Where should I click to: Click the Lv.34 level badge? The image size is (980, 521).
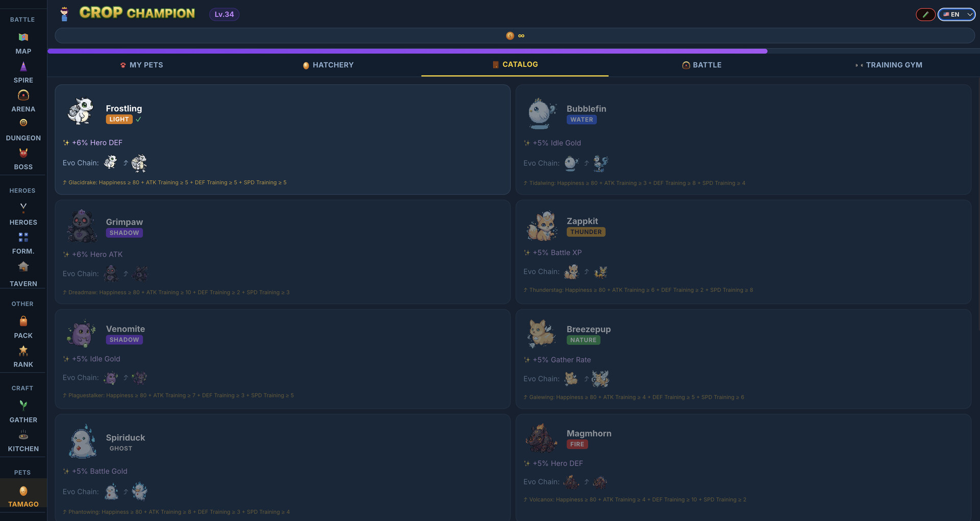tap(224, 14)
